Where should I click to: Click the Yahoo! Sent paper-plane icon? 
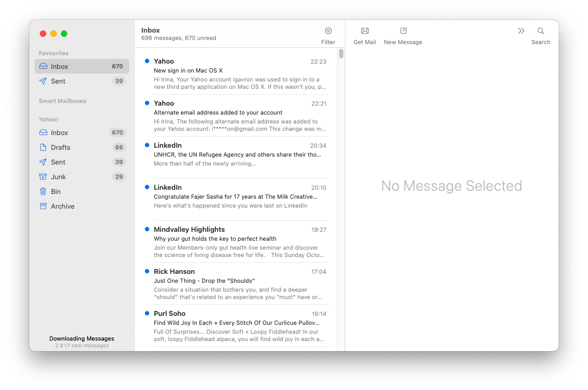coord(43,162)
